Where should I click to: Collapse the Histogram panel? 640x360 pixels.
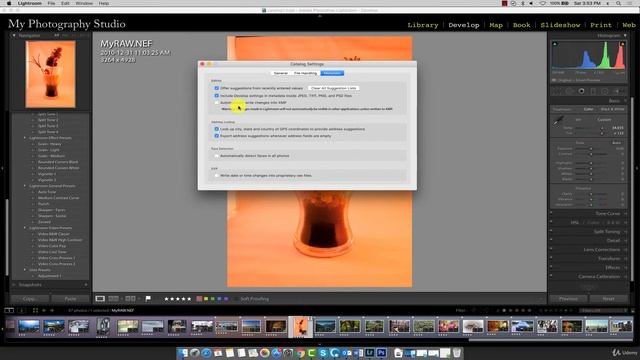coord(625,36)
